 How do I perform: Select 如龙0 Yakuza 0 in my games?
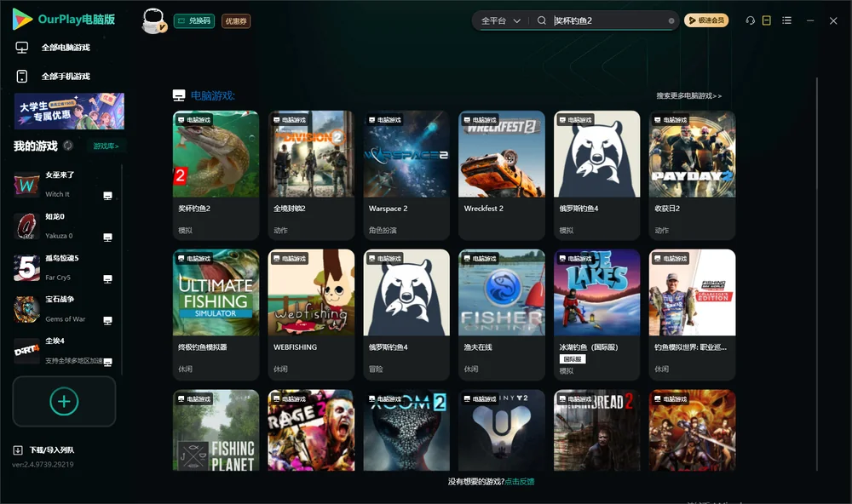click(63, 226)
